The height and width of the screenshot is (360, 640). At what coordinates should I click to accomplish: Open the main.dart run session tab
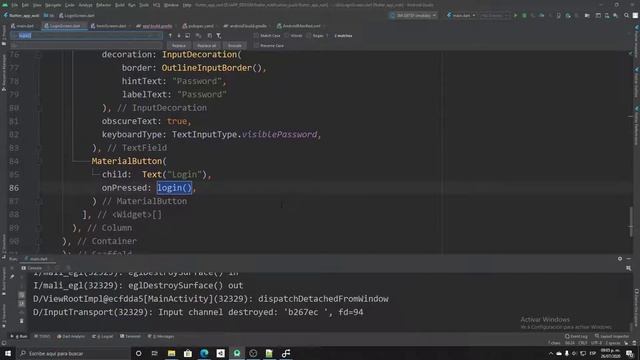pyautogui.click(x=37, y=258)
